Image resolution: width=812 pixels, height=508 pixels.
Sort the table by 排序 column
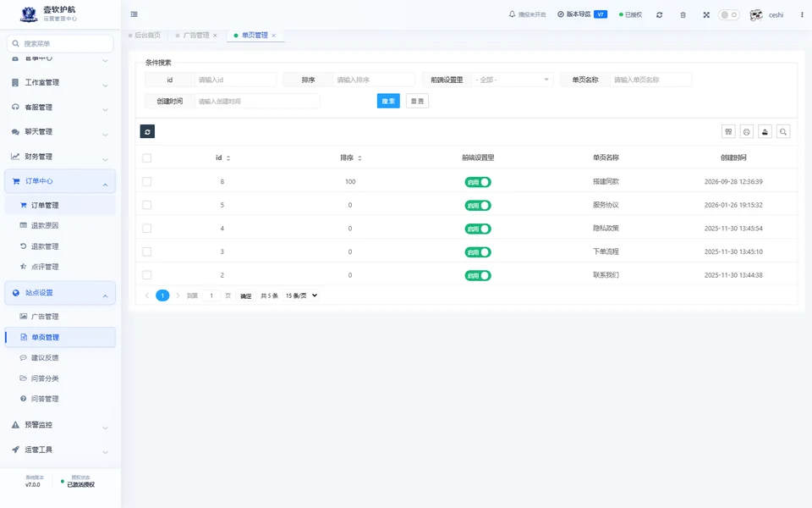pos(360,158)
